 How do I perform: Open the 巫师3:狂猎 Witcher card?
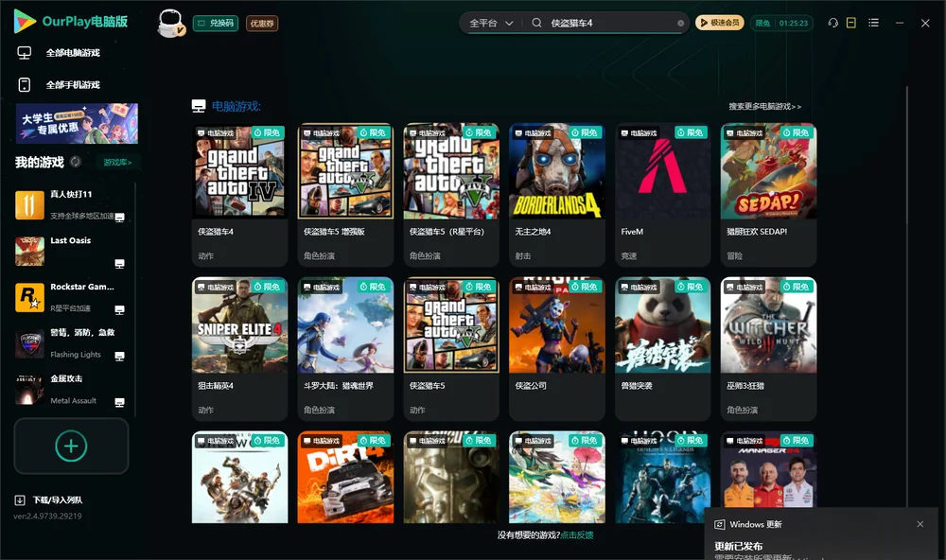click(768, 349)
